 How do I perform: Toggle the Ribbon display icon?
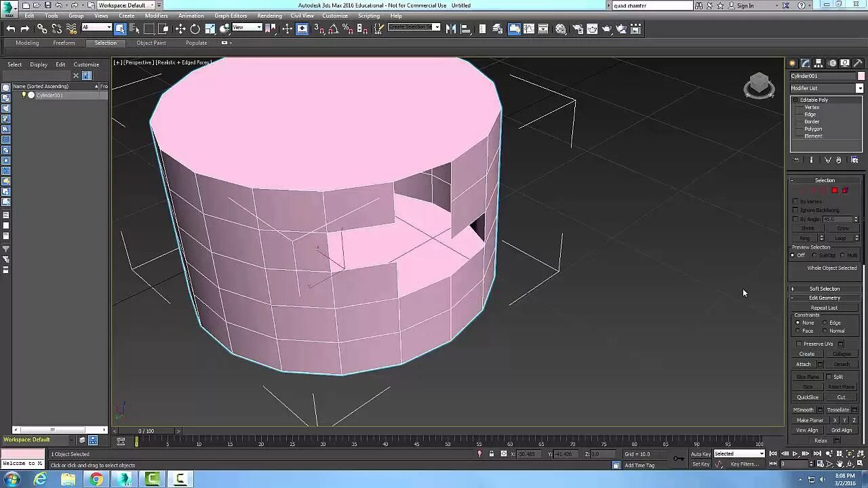(514, 28)
